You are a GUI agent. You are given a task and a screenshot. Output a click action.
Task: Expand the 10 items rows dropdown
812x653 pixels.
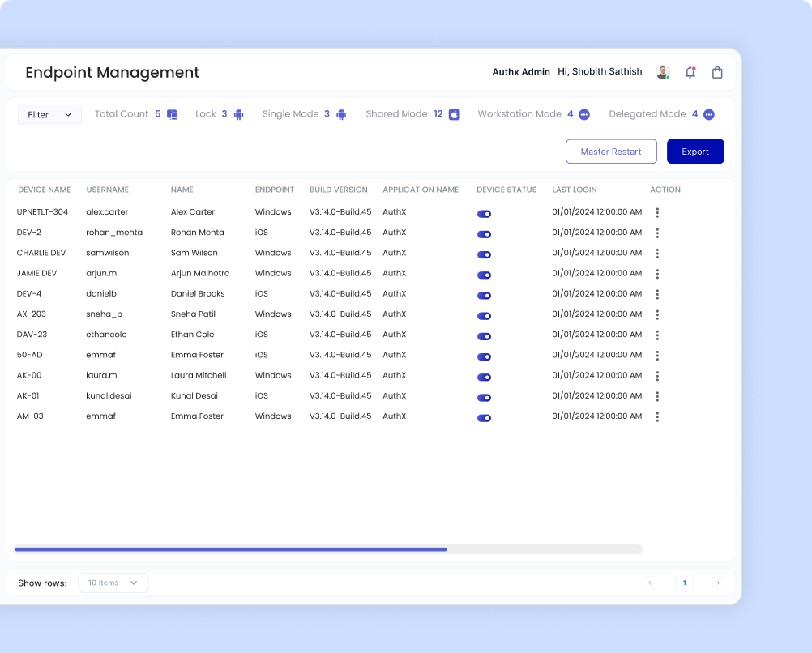pos(113,583)
